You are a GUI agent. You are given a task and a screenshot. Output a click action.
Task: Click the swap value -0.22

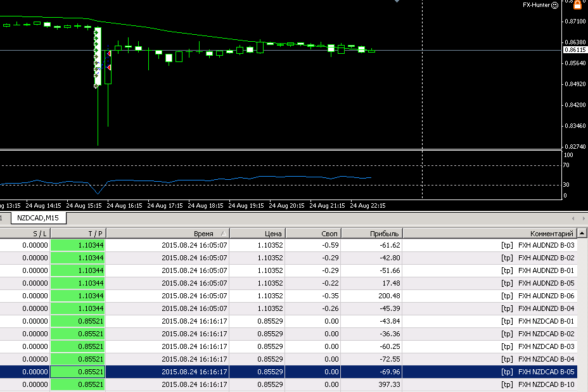330,283
